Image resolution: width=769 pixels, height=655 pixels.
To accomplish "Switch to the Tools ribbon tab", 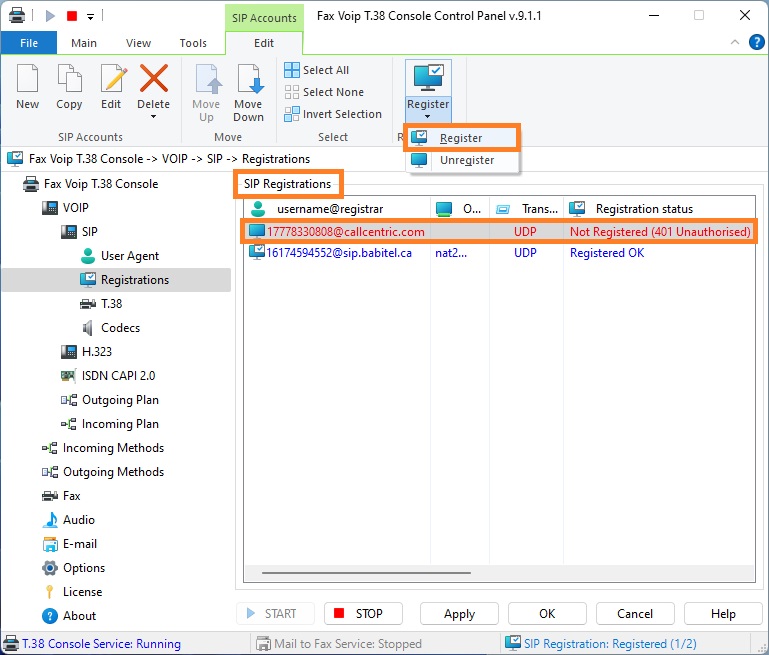I will point(193,43).
